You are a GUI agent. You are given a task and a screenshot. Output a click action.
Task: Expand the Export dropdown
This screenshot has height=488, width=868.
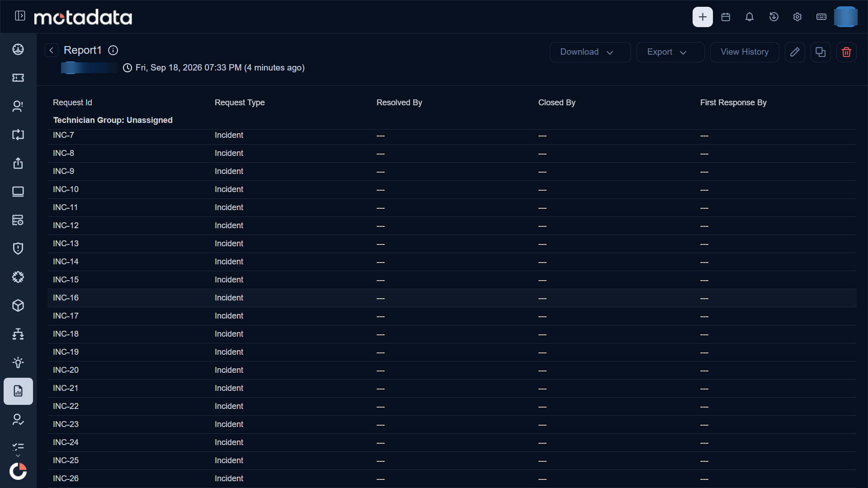(670, 52)
